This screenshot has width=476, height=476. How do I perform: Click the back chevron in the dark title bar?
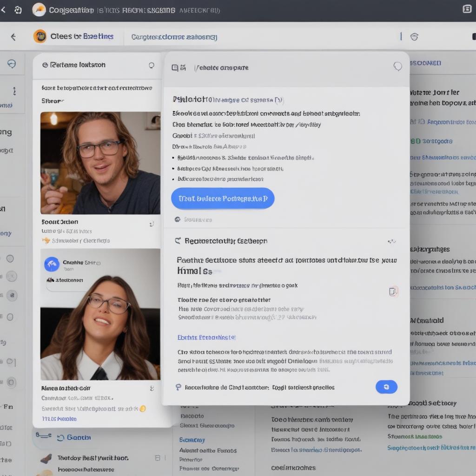[3, 10]
